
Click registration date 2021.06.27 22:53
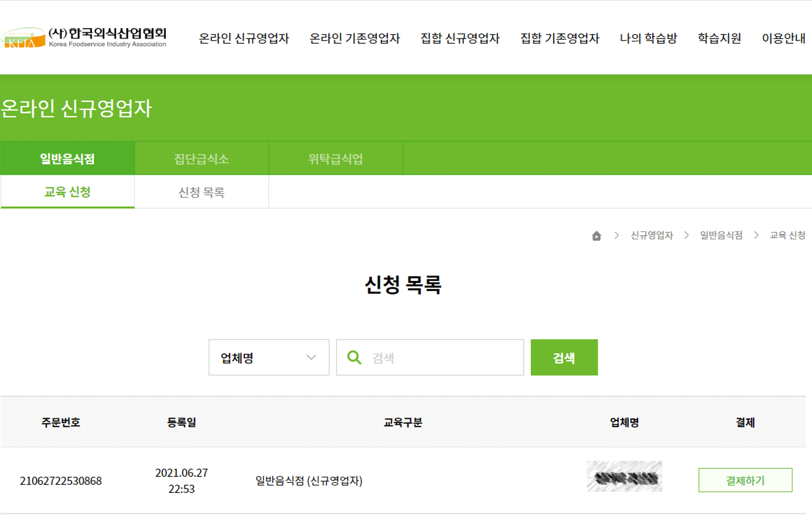(x=181, y=481)
